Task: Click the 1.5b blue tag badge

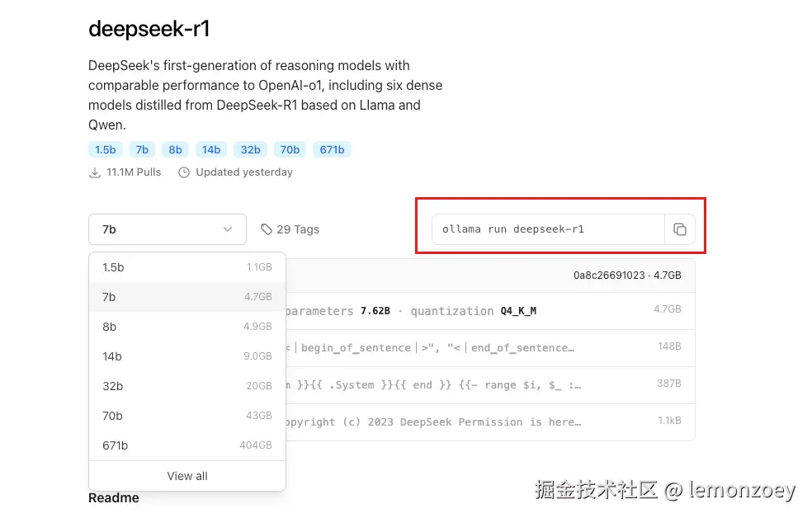Action: click(x=106, y=149)
